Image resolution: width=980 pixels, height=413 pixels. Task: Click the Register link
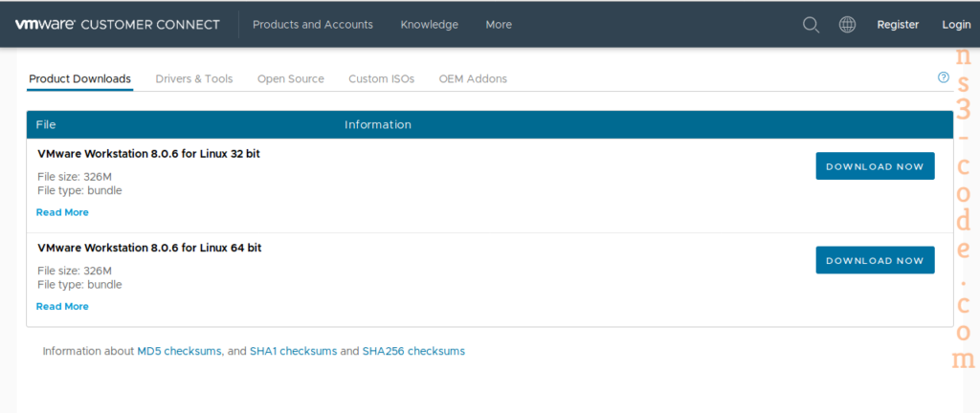898,25
